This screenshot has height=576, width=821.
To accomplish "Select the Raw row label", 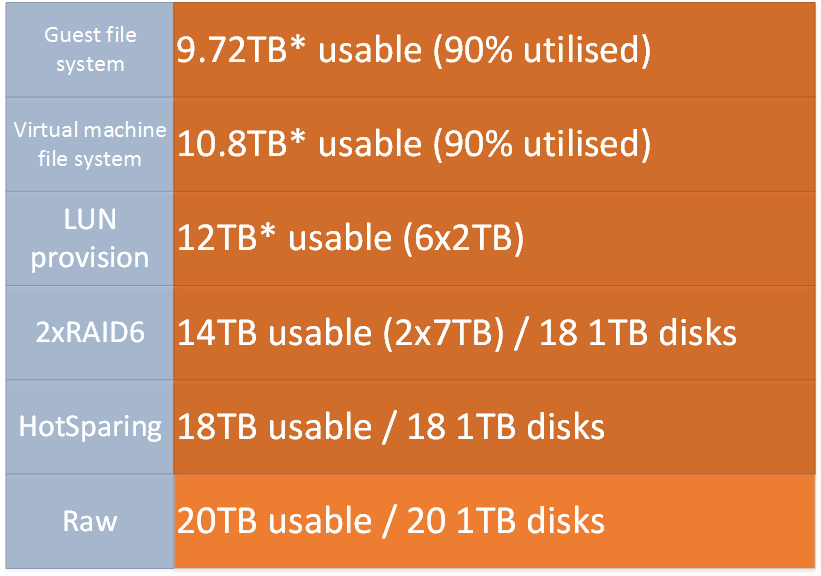I will coord(90,521).
